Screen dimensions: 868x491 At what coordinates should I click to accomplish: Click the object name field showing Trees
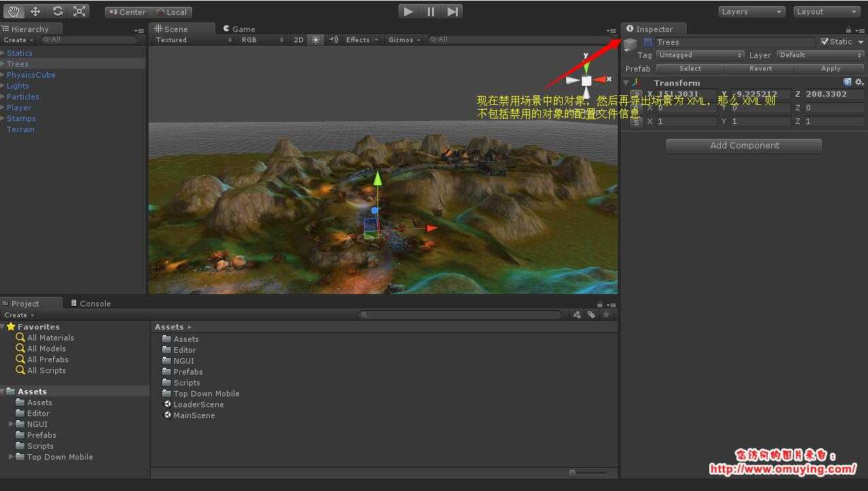pos(735,42)
